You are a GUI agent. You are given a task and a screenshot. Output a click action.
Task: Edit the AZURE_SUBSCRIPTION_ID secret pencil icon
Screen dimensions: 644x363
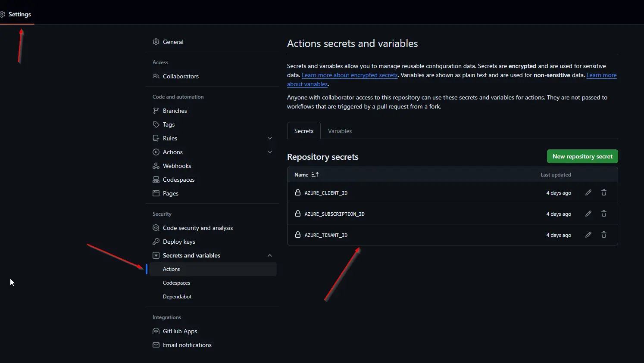pyautogui.click(x=588, y=214)
